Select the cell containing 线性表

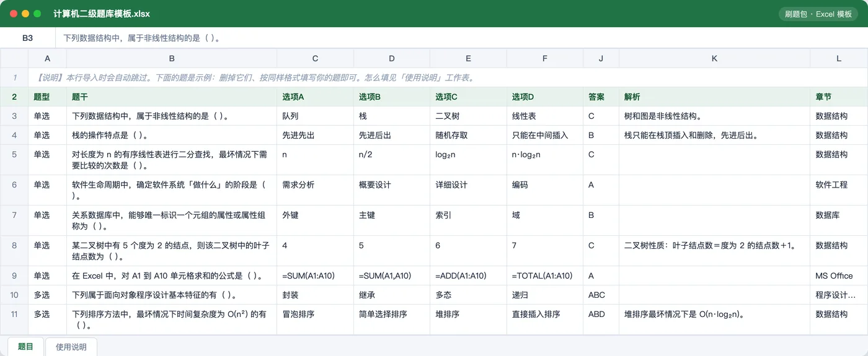click(545, 116)
